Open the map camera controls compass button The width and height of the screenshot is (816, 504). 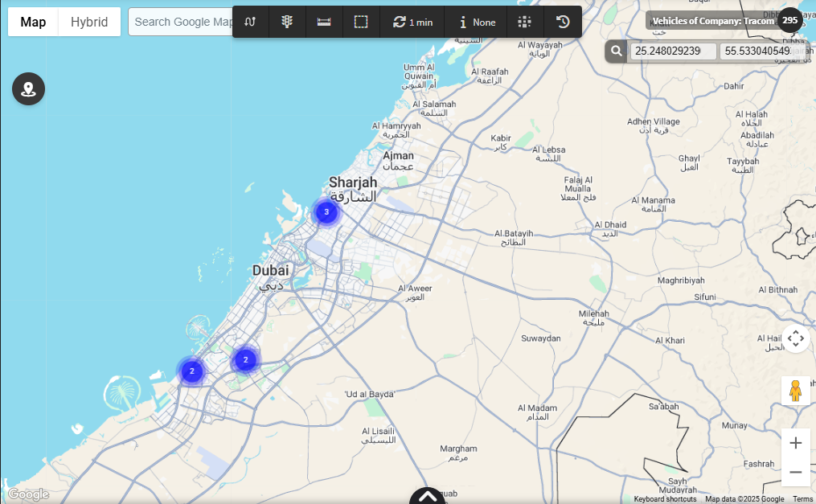[x=795, y=339]
